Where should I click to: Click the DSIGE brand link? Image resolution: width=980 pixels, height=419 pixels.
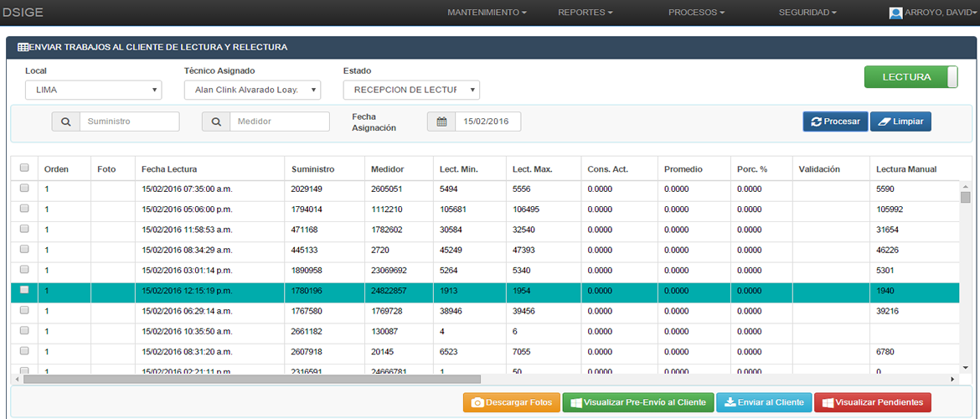click(x=23, y=13)
